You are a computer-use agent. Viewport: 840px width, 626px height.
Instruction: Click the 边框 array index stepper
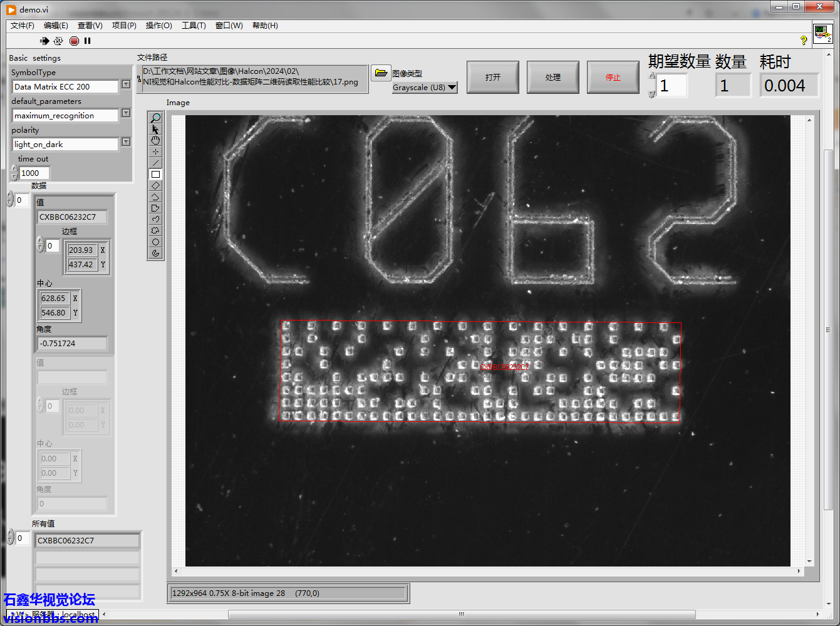pos(40,245)
